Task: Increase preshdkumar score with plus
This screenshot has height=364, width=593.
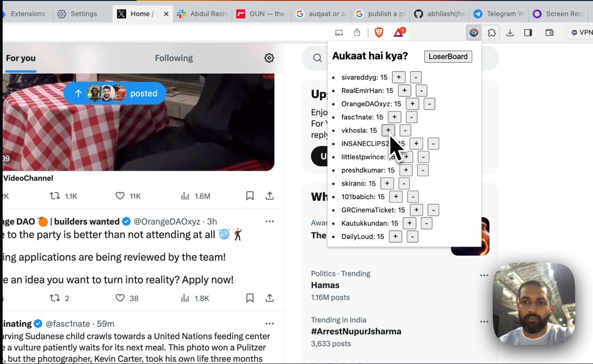Action: click(406, 170)
